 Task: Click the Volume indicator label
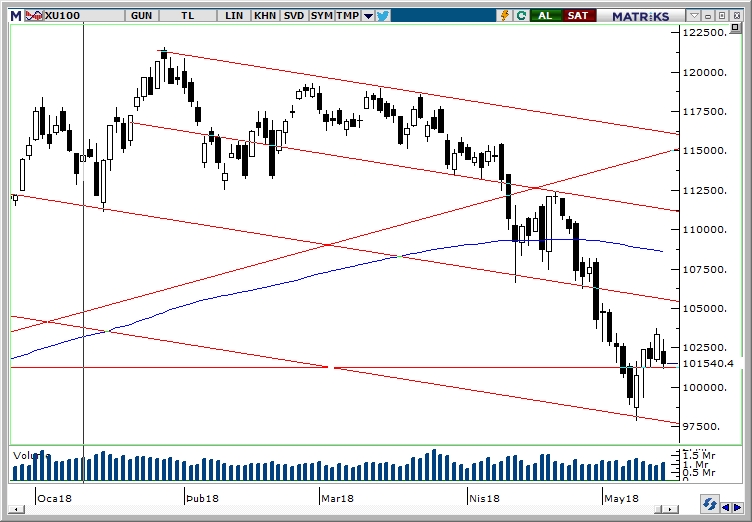click(30, 455)
